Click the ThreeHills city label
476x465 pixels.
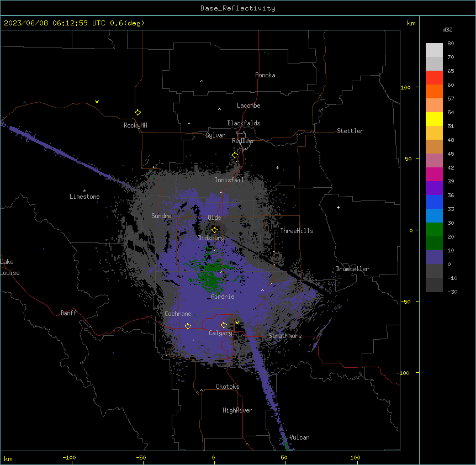tap(297, 231)
